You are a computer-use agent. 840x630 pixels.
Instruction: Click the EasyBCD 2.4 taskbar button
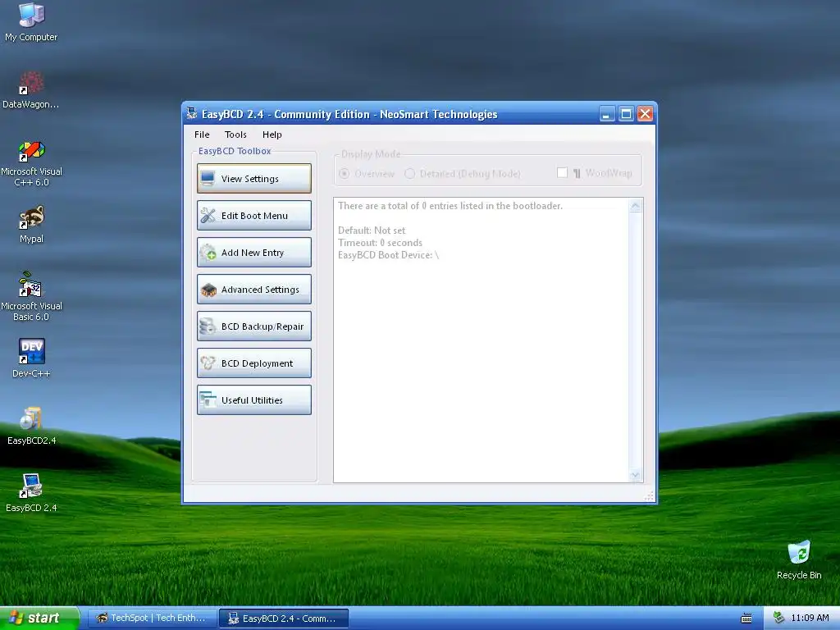284,619
